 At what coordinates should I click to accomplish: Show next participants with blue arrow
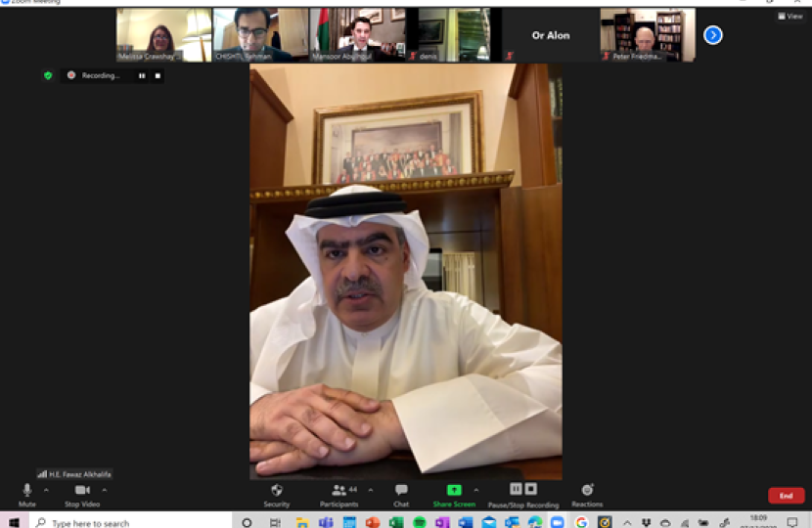[x=713, y=35]
